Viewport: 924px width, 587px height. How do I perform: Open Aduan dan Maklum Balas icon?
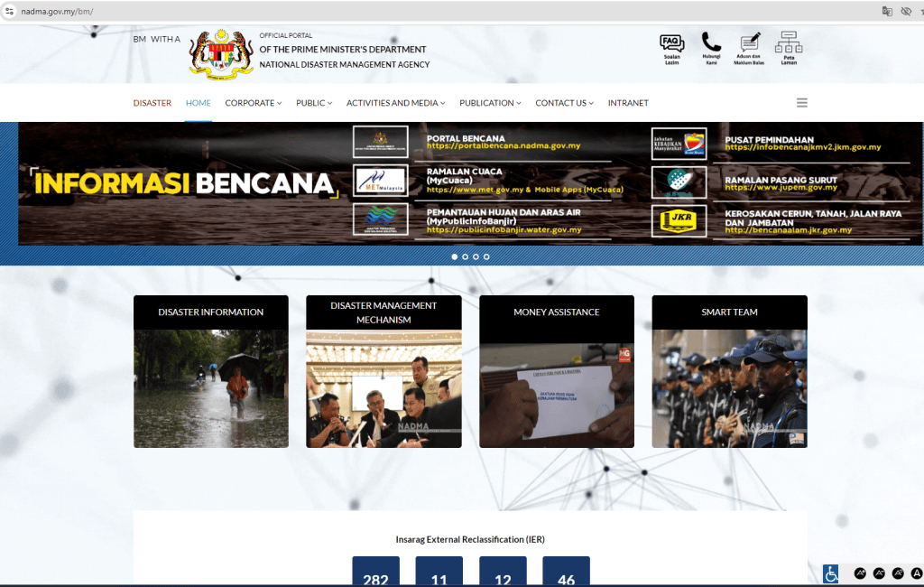pos(749,49)
